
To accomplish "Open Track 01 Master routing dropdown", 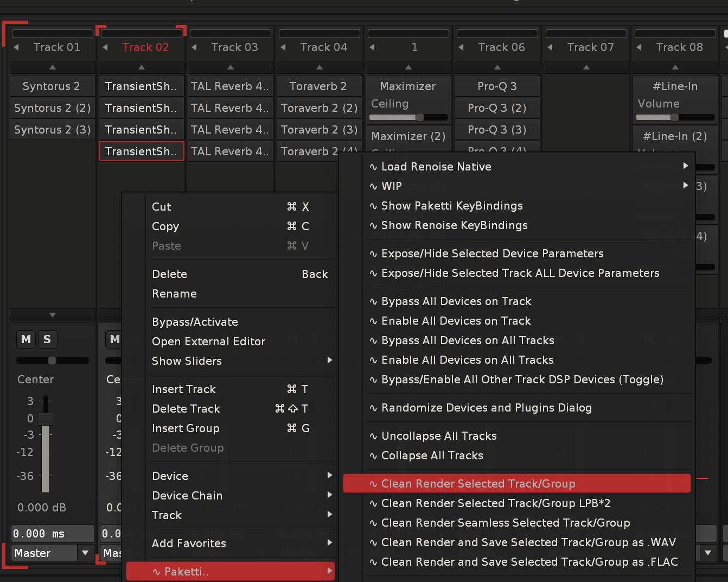I will (85, 553).
